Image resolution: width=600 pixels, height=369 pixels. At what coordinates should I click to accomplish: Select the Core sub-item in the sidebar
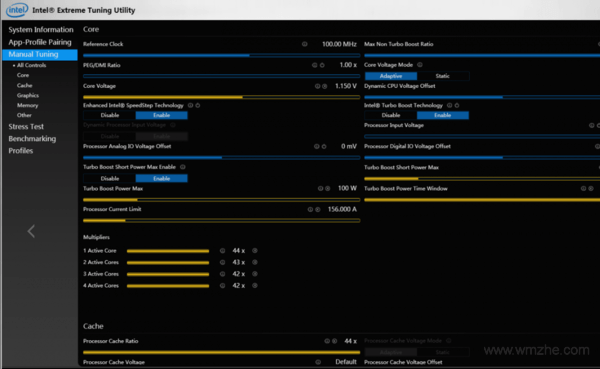point(23,75)
